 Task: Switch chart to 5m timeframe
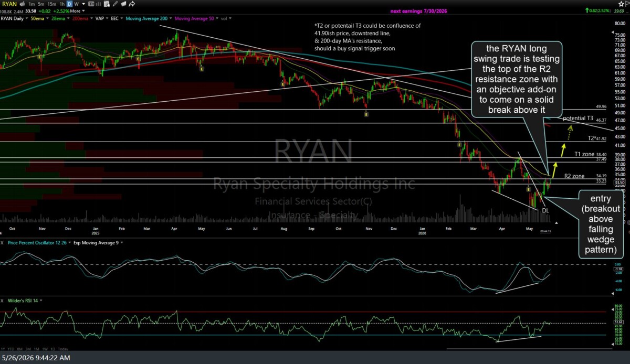[41, 4]
